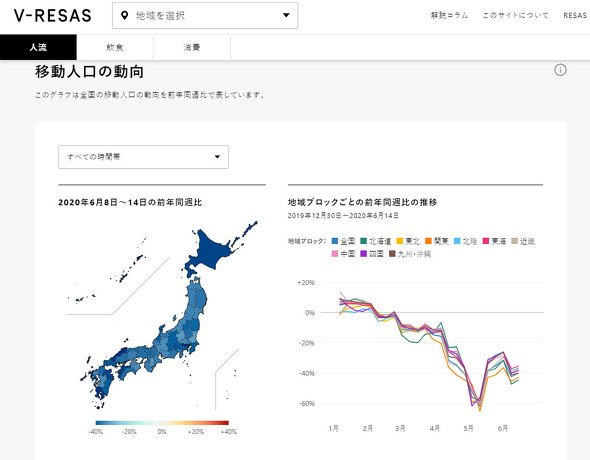The image size is (590, 460).
Task: Click the 地域ブロックごとの前年同週比の推移 chart title
Action: pos(363,202)
